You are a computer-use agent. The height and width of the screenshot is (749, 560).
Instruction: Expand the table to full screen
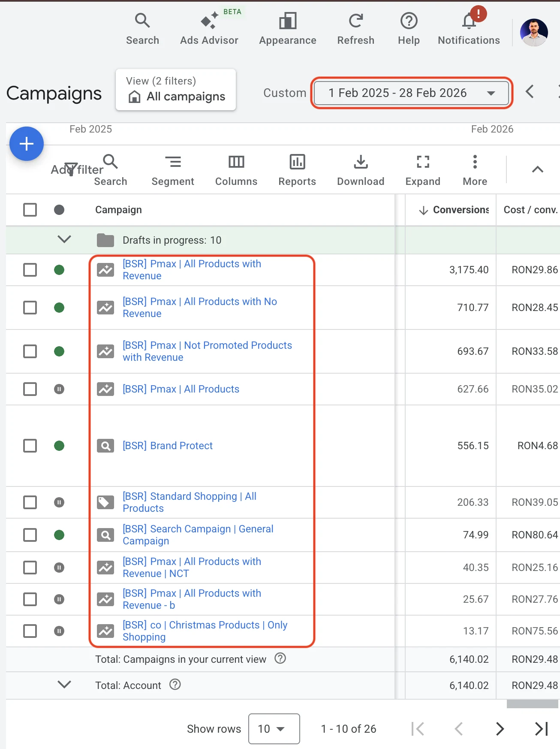[x=423, y=170]
